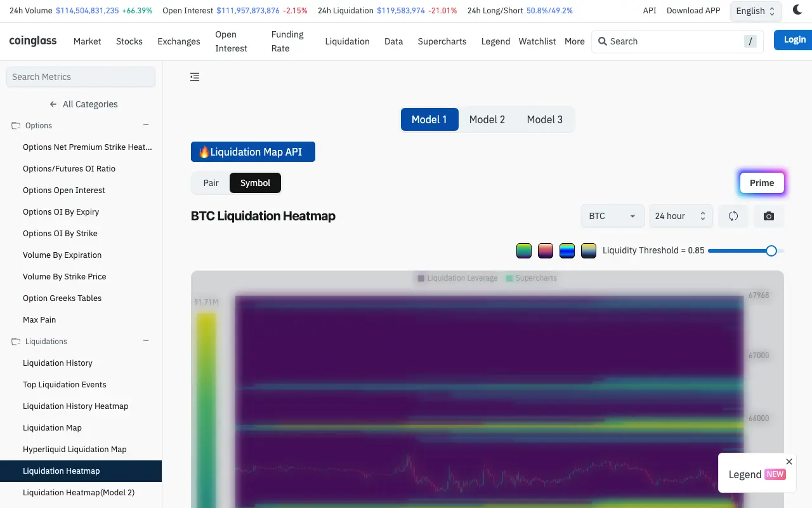The image size is (812, 508).
Task: Select the green-yellow viridis color scheme
Action: point(524,251)
